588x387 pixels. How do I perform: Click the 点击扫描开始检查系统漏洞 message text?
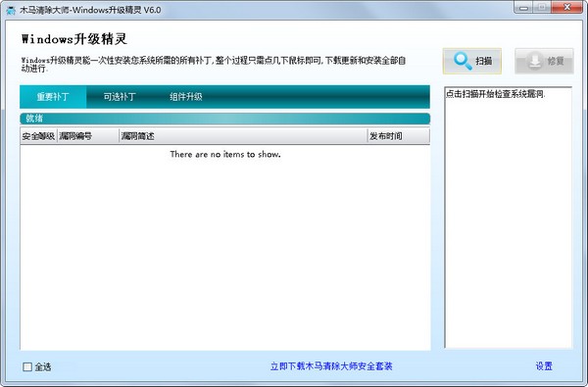point(495,94)
